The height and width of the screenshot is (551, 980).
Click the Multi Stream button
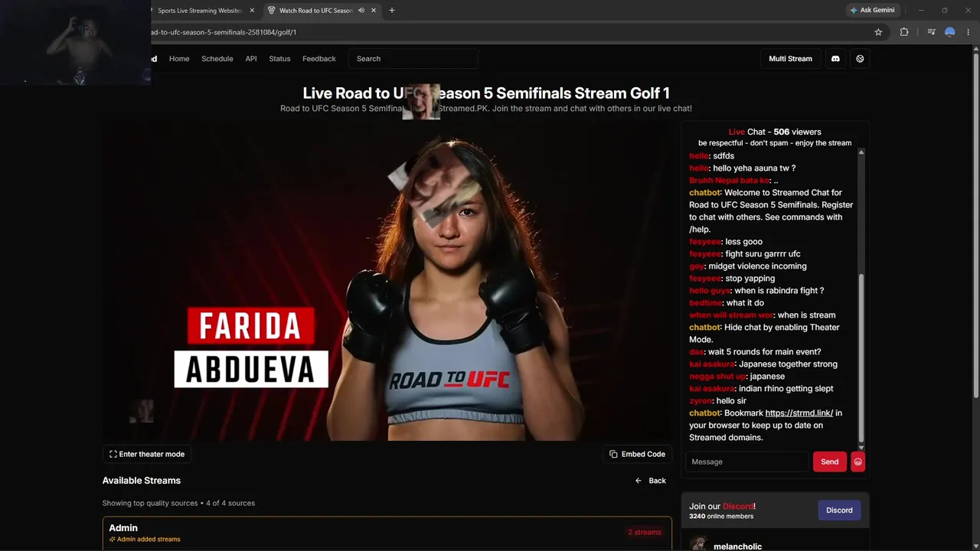(790, 59)
